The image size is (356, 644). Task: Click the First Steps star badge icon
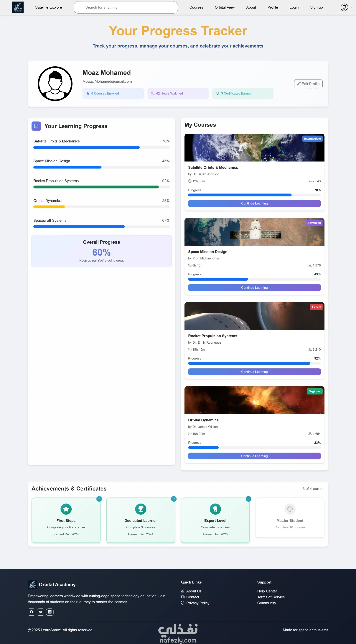click(66, 509)
